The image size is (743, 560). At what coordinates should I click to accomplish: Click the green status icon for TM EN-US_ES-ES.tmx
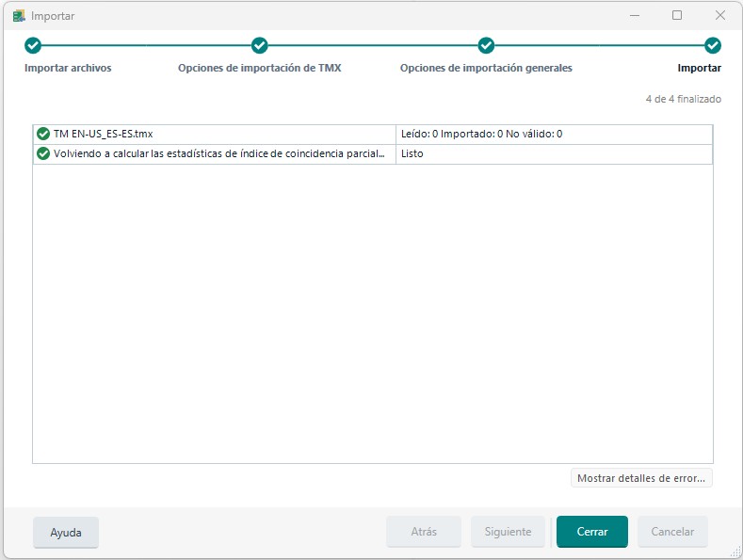[x=43, y=134]
